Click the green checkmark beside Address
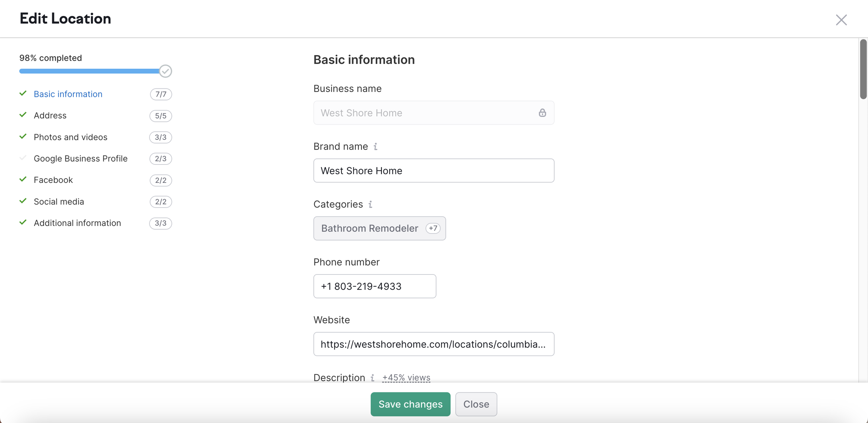 tap(23, 115)
